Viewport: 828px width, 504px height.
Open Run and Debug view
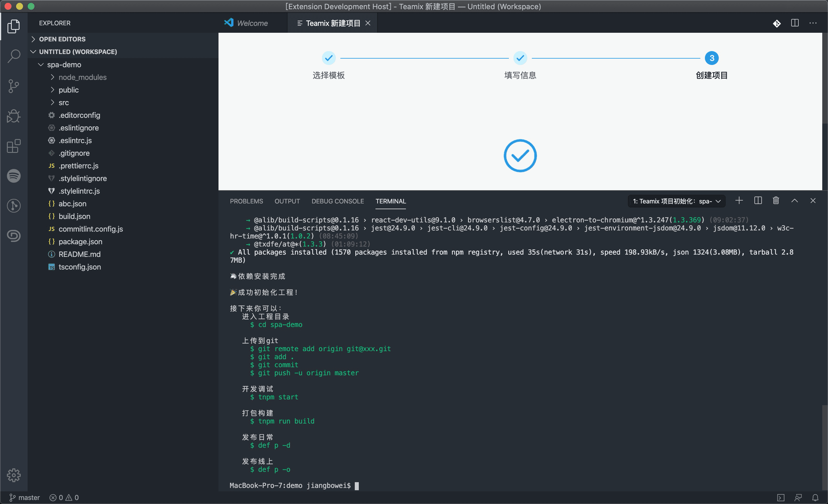(x=14, y=116)
